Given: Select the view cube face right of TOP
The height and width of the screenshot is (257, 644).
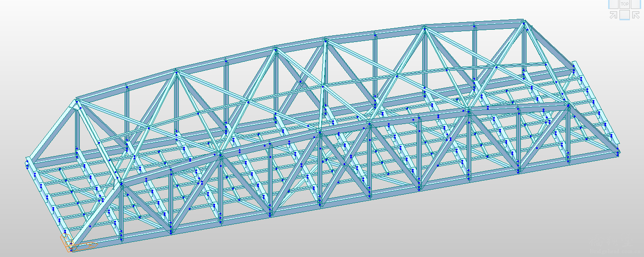Looking at the screenshot, I should pyautogui.click(x=636, y=4).
